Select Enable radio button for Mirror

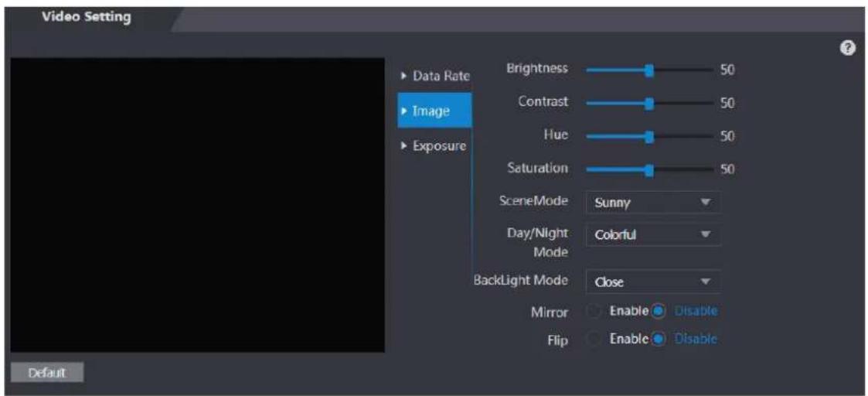tap(593, 312)
